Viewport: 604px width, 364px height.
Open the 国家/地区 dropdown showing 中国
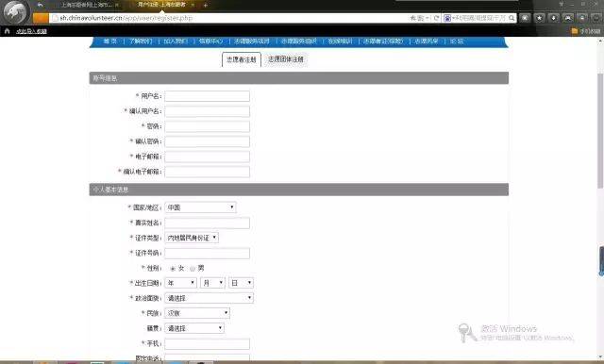click(x=200, y=207)
